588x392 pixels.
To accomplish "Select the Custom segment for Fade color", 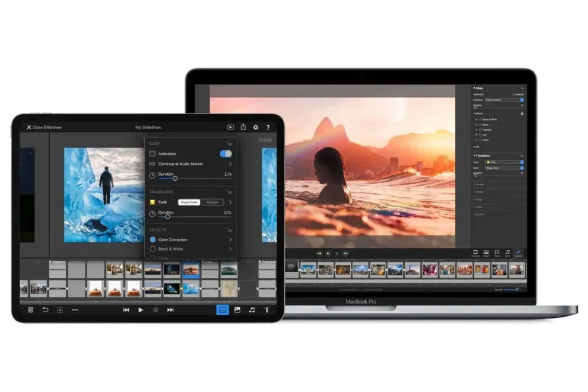I will pyautogui.click(x=212, y=202).
